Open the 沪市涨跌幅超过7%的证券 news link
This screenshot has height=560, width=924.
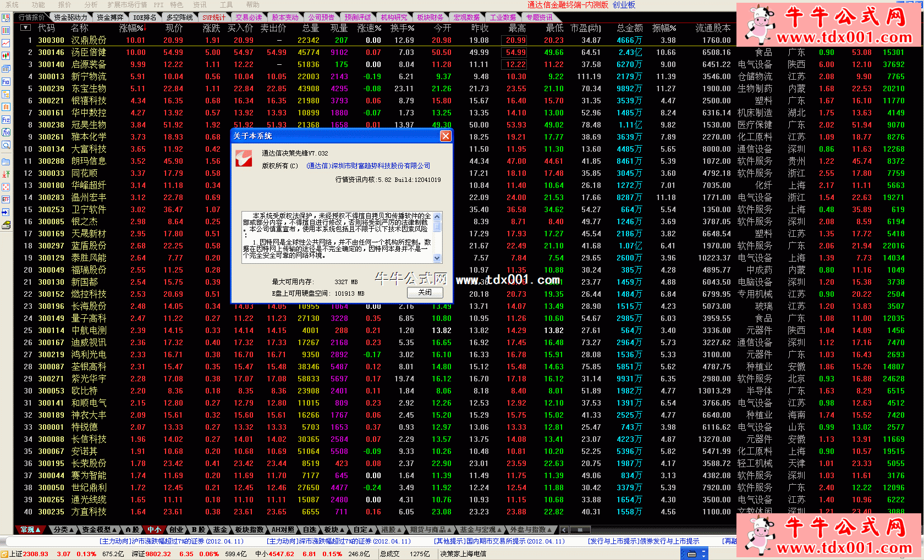[170, 541]
